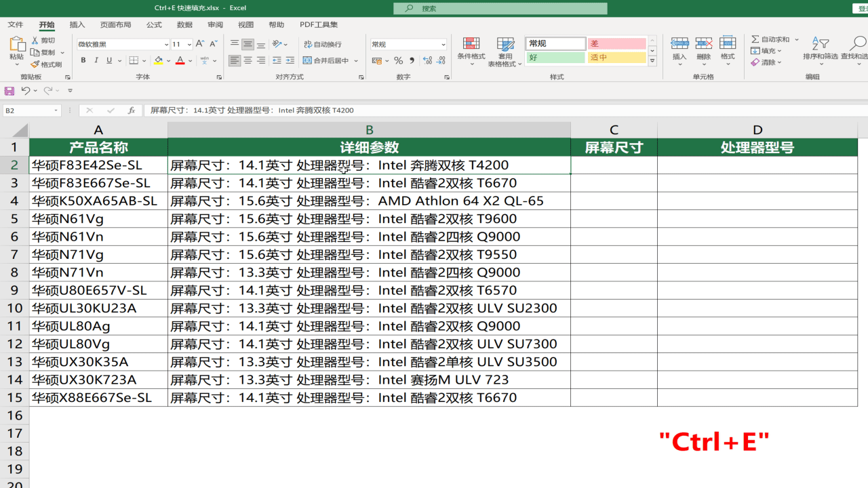Activate the Format Painter (格式刷)
868x488 pixels.
click(x=47, y=64)
